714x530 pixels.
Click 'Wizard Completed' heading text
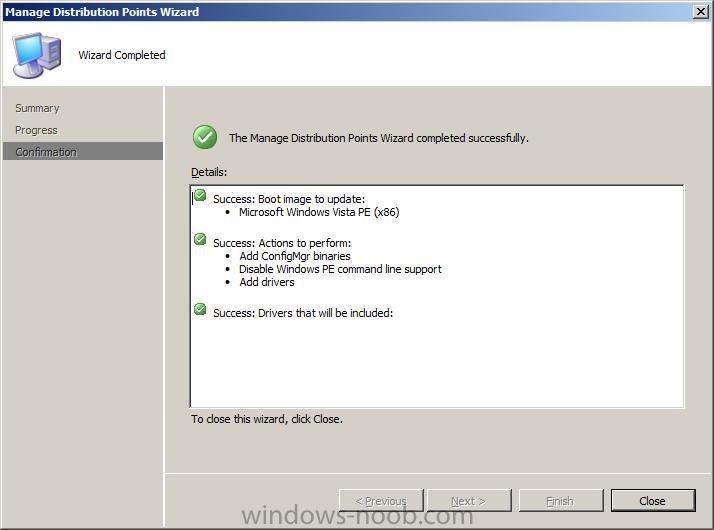122,55
